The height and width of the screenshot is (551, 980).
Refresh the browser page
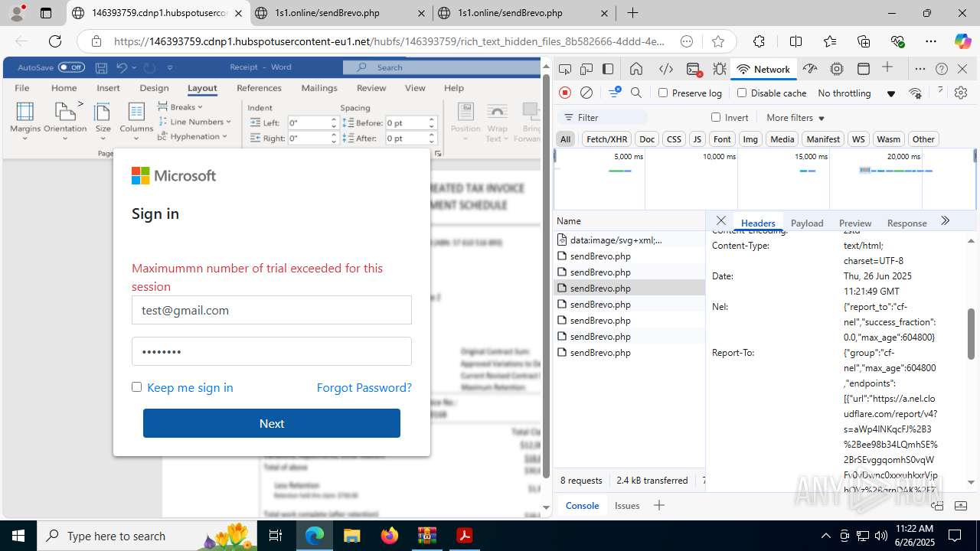click(x=55, y=41)
